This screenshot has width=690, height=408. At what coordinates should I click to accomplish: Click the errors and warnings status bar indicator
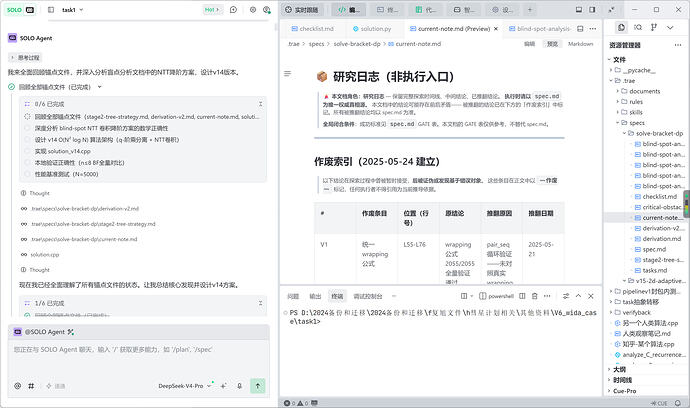pyautogui.click(x=296, y=403)
